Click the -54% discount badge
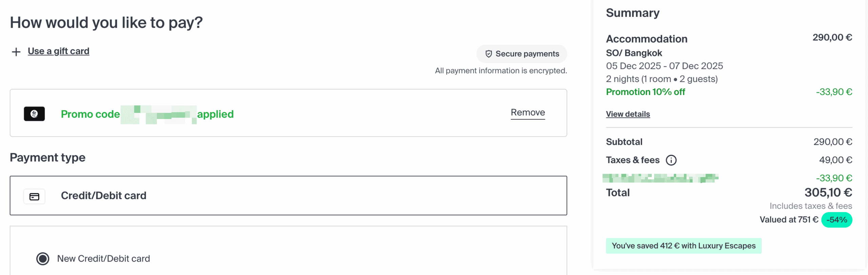This screenshot has height=275, width=868. click(836, 220)
